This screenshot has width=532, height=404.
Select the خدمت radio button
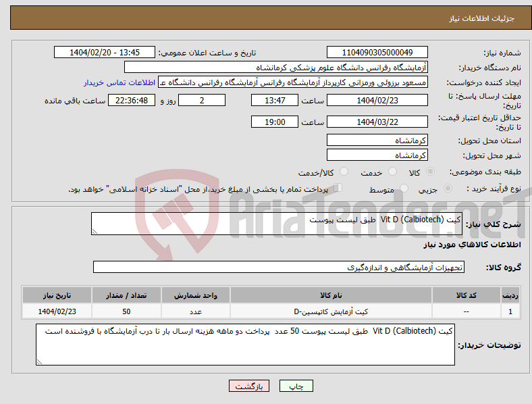coord(392,172)
